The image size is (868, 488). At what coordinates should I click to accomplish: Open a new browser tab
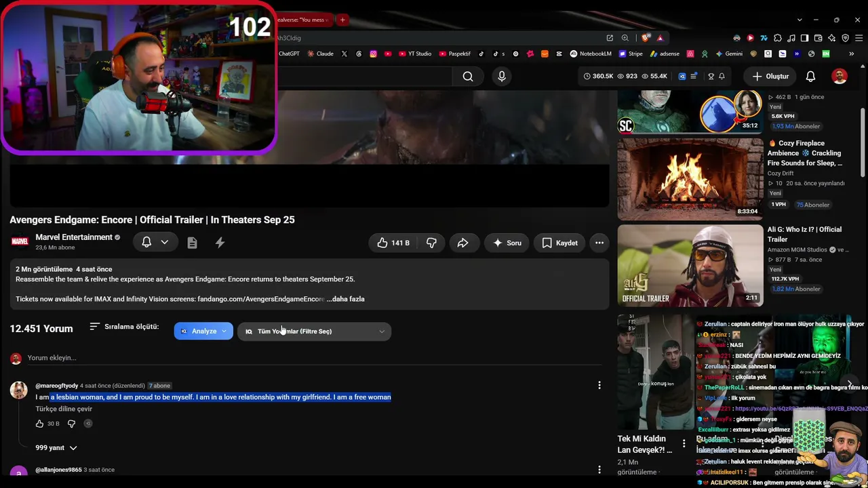pos(342,20)
